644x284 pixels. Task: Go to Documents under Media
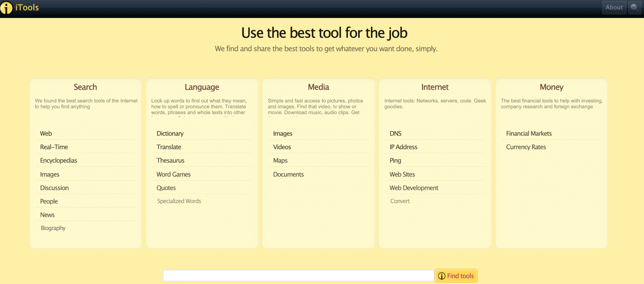coord(288,174)
